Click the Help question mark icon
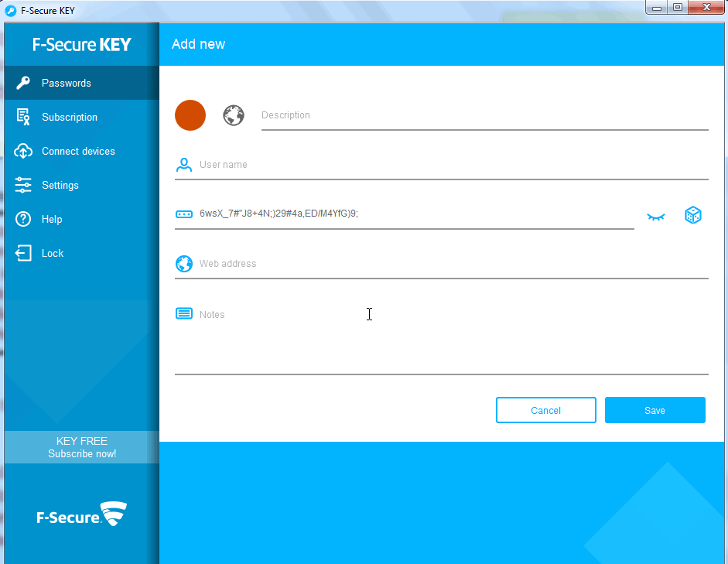This screenshot has height=564, width=728. pyautogui.click(x=22, y=219)
